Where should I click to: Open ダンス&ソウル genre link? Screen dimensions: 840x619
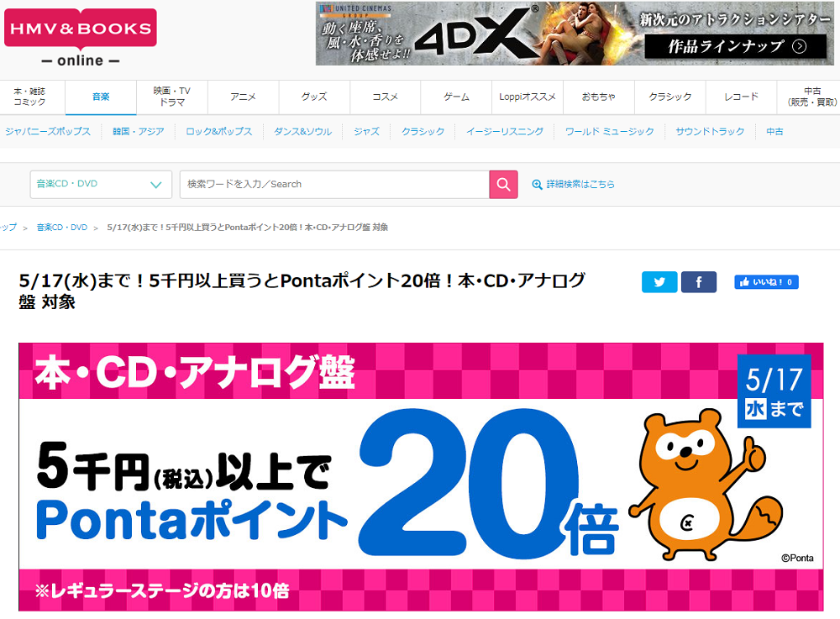pyautogui.click(x=302, y=131)
